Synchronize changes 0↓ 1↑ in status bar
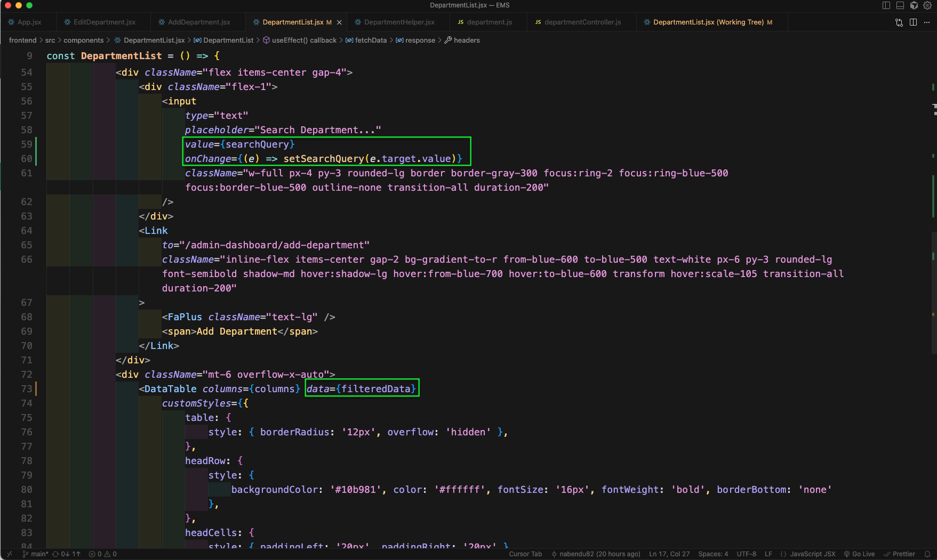 (66, 554)
